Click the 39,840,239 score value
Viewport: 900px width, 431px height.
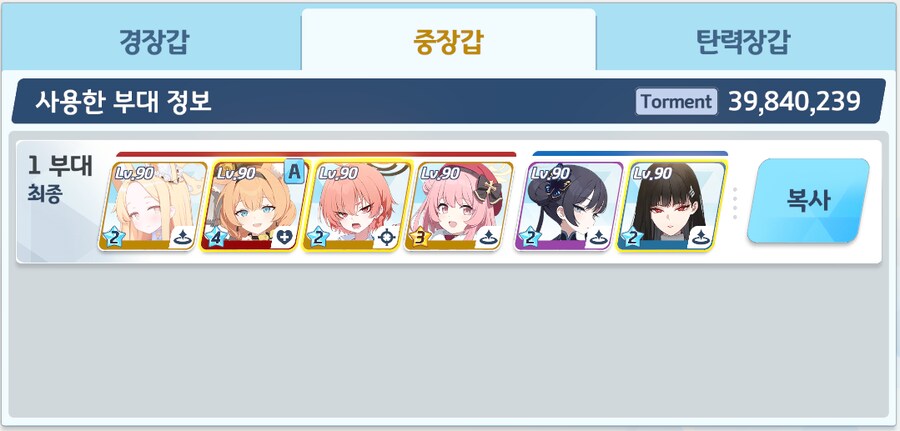click(x=794, y=102)
